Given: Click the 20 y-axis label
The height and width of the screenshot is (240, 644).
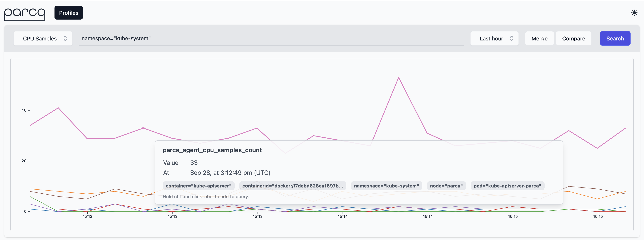Looking at the screenshot, I should (24, 161).
